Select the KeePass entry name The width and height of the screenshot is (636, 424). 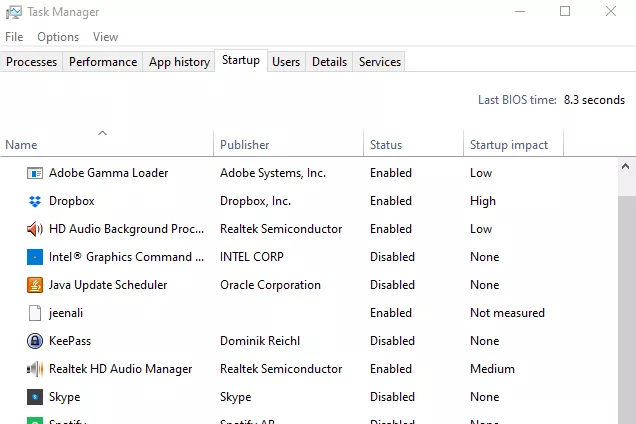[x=70, y=341]
